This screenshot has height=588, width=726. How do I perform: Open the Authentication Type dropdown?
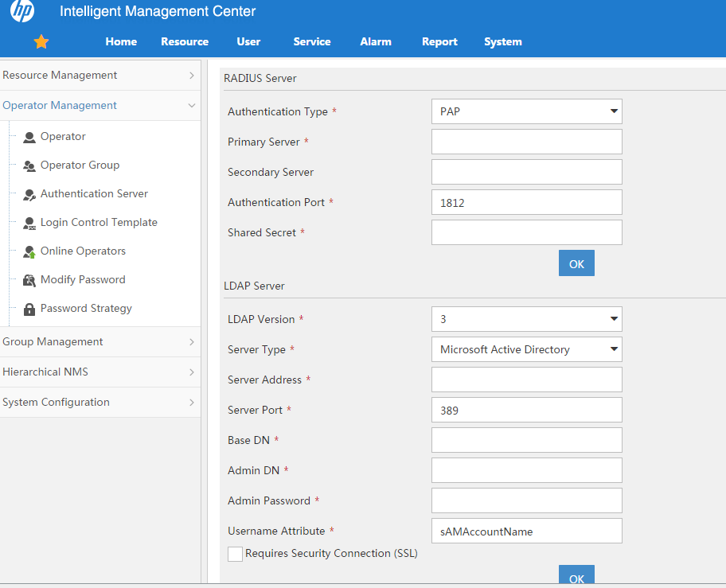pos(526,111)
